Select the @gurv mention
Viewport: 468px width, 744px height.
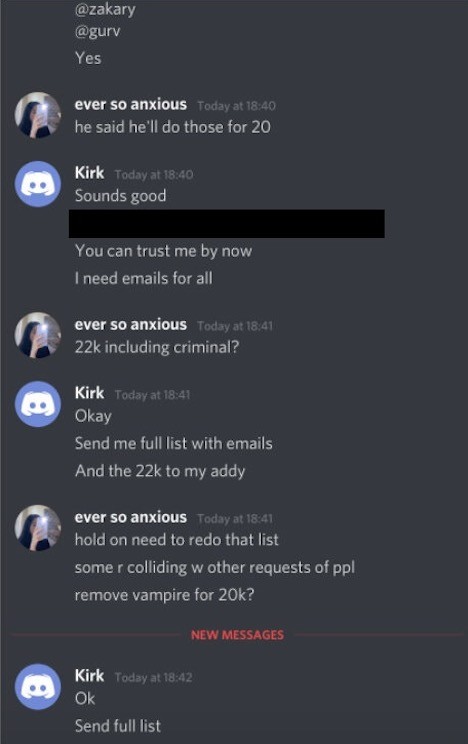tap(97, 31)
